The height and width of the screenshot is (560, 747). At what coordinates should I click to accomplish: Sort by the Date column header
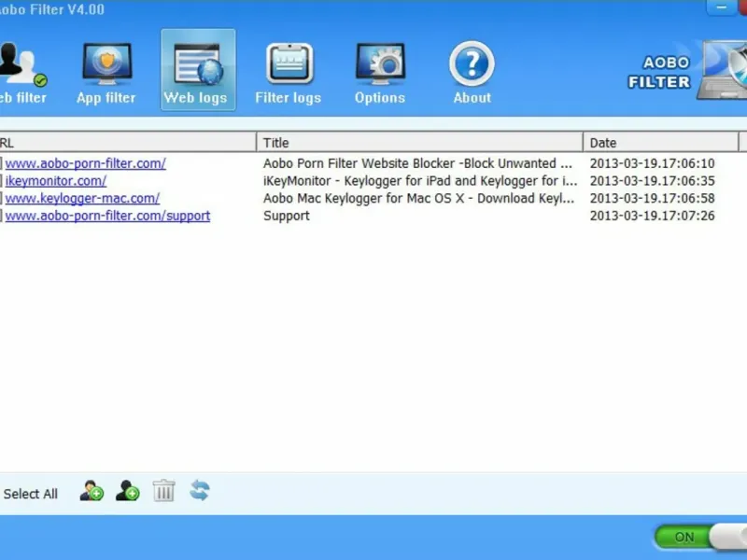(660, 143)
